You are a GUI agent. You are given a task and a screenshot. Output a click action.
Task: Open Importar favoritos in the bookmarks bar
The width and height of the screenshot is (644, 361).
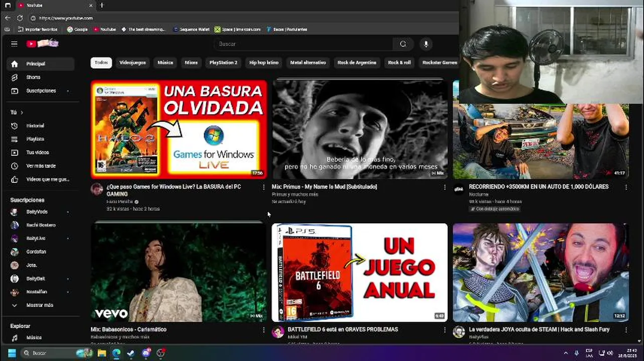pyautogui.click(x=38, y=30)
